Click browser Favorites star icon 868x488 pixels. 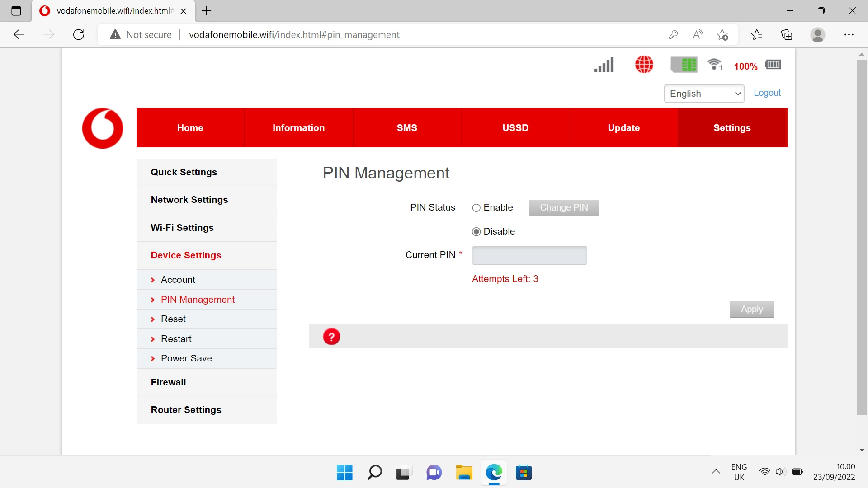[x=756, y=35]
